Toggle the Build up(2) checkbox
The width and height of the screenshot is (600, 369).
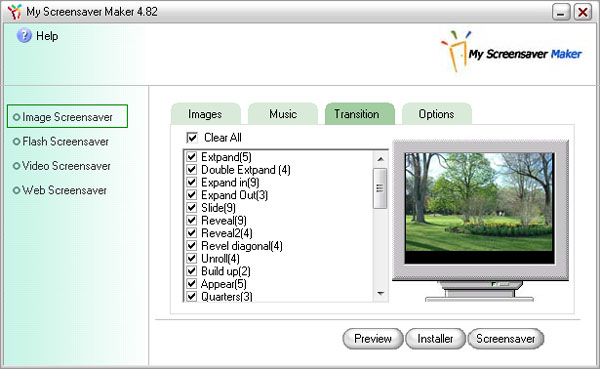coord(191,271)
